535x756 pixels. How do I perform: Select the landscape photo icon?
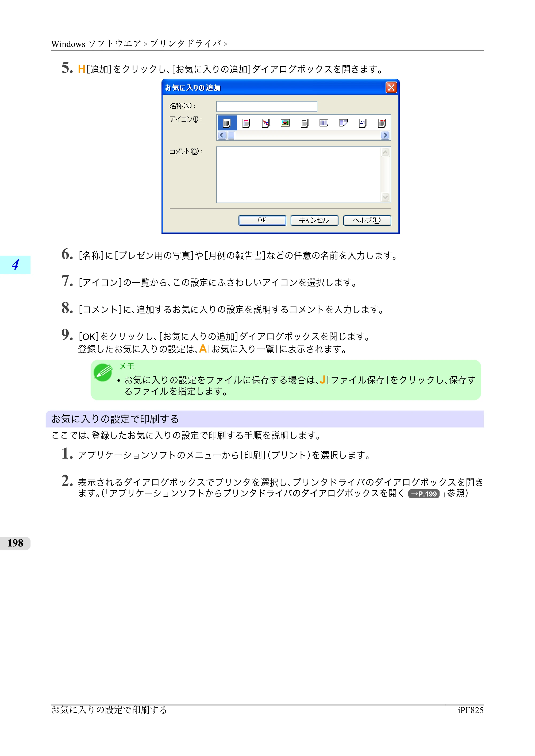[x=285, y=123]
